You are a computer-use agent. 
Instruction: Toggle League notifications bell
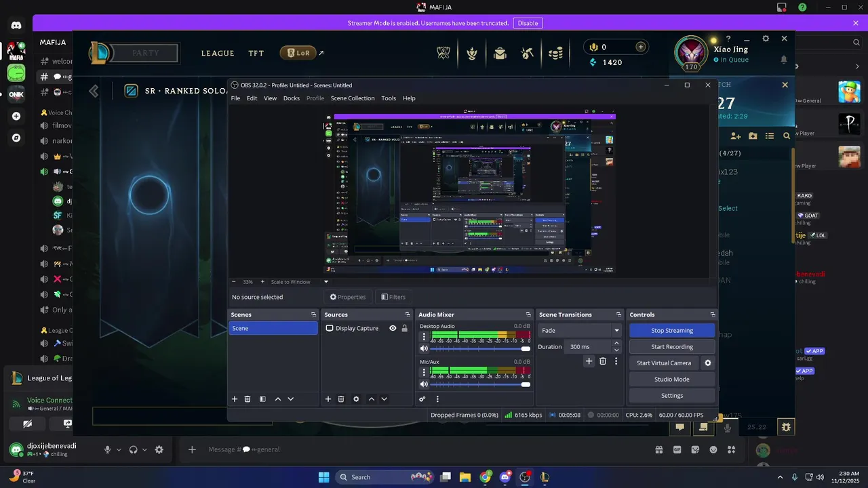(785, 60)
